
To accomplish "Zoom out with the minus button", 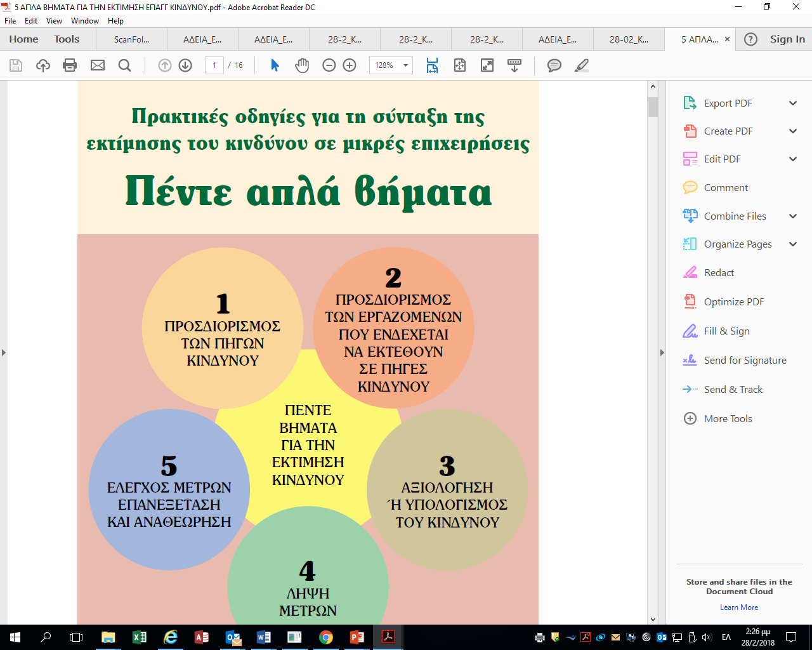I will tap(329, 65).
